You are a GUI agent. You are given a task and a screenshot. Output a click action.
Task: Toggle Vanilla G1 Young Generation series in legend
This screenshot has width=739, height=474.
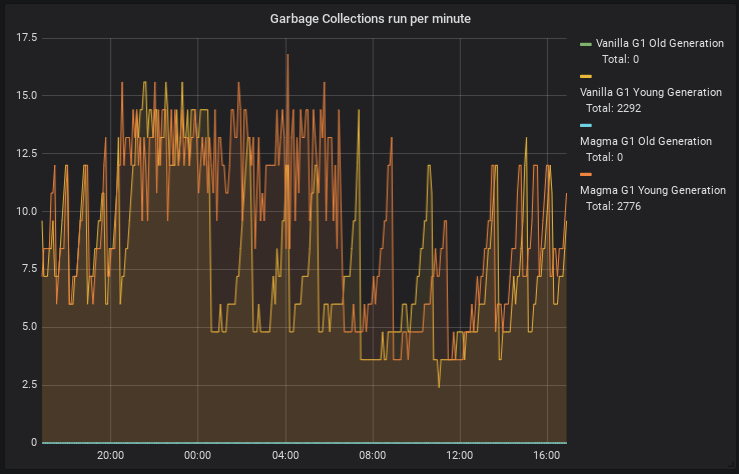point(650,92)
